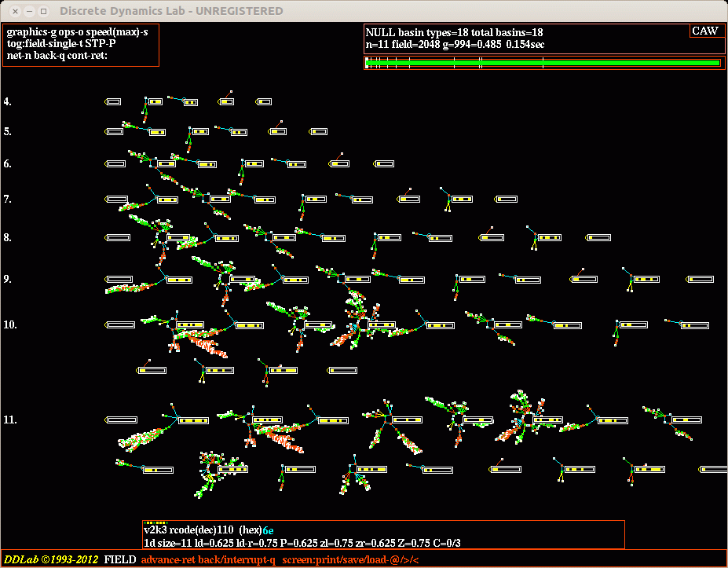
Task: Click the all-black attractor box in row 10
Action: pos(120,325)
